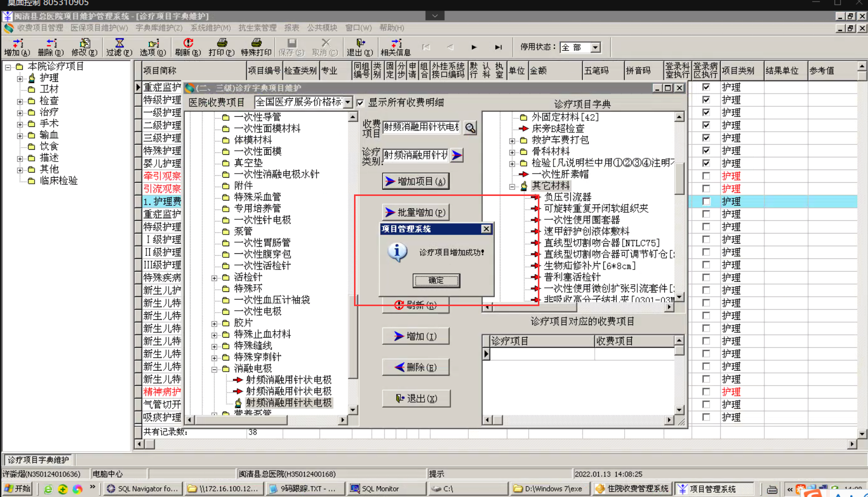868x497 pixels.
Task: Click the 退出(X) toolbar icon
Action: (x=360, y=47)
